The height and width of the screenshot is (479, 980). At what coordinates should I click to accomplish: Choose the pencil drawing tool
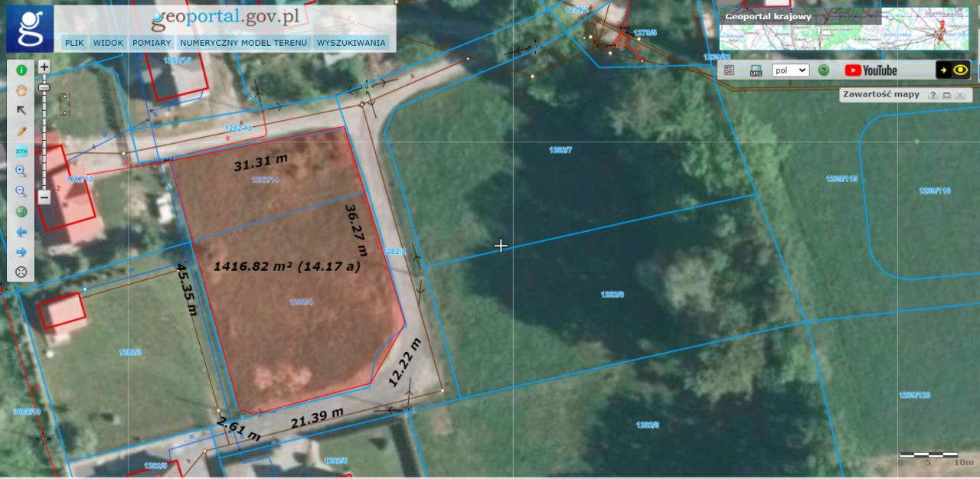tap(21, 131)
